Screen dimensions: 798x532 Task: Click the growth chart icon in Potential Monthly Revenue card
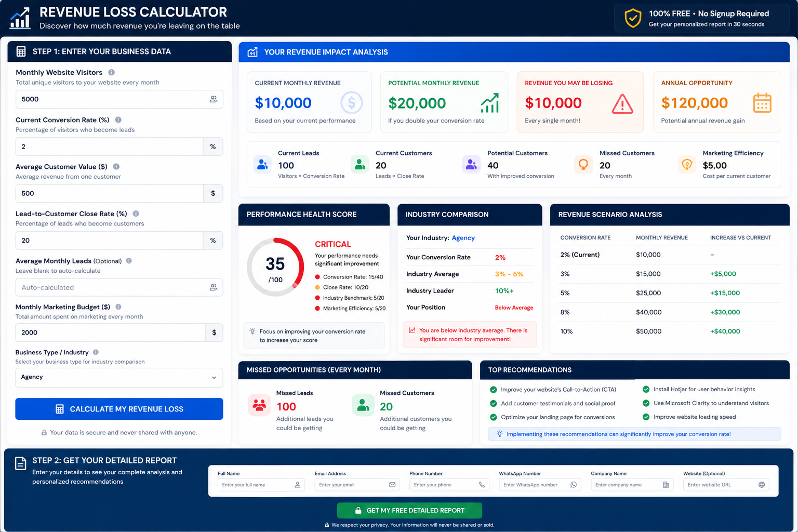pos(489,103)
